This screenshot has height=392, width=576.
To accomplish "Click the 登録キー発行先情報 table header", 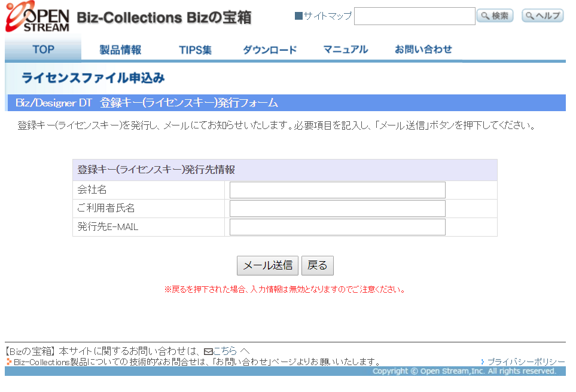I will (285, 170).
